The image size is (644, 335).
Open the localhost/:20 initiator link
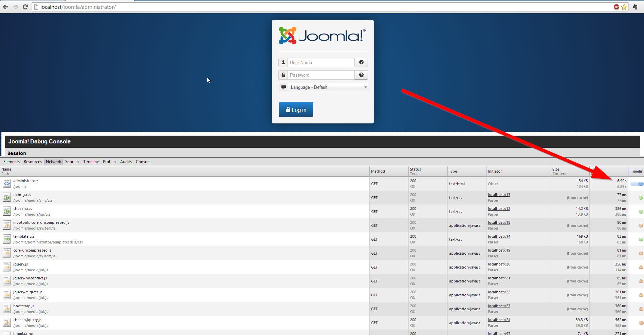tap(499, 264)
